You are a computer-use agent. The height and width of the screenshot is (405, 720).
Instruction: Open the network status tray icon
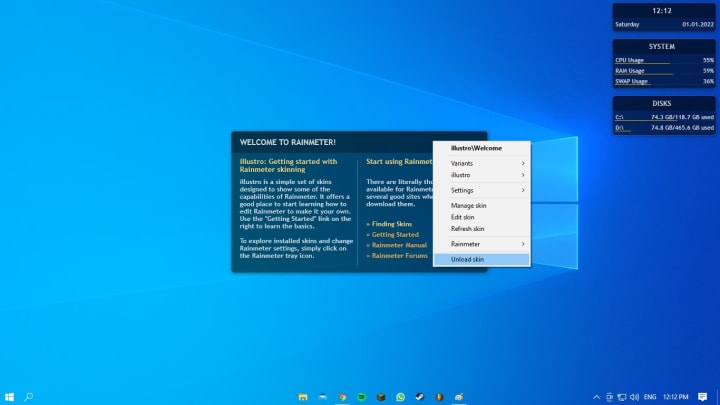(622, 397)
